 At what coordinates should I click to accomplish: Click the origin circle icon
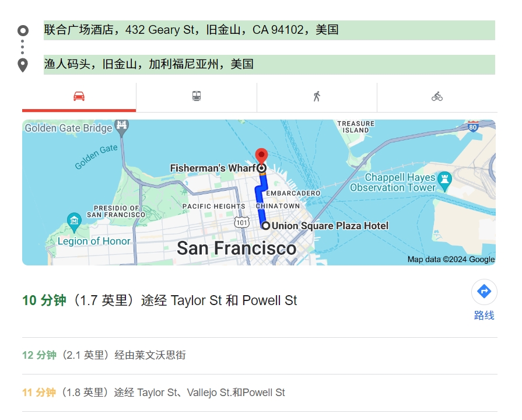pyautogui.click(x=23, y=30)
